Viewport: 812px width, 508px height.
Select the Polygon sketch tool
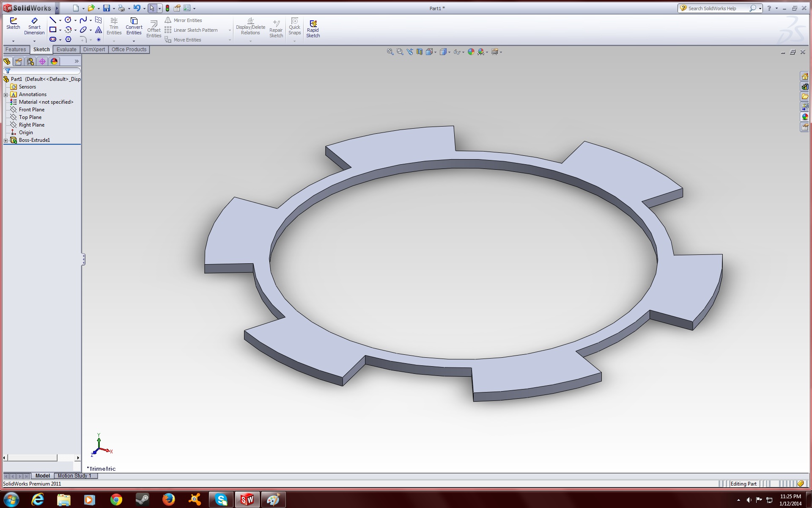[x=68, y=39]
